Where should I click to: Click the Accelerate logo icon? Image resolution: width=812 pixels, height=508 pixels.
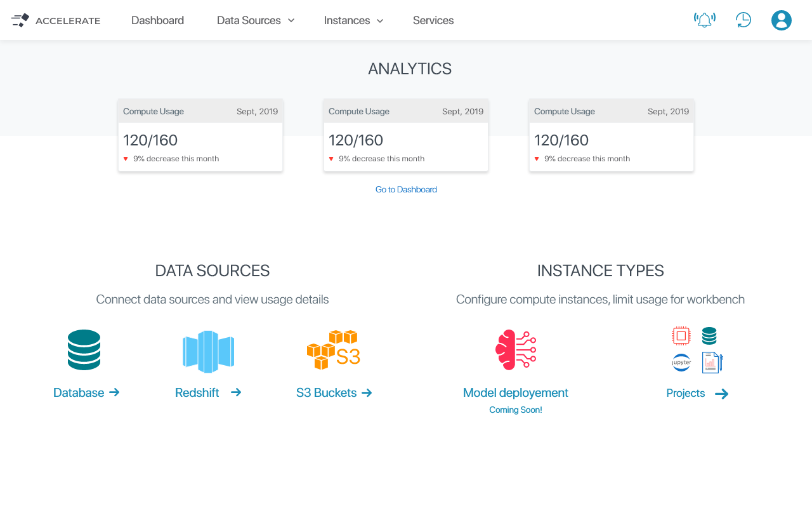(x=20, y=20)
